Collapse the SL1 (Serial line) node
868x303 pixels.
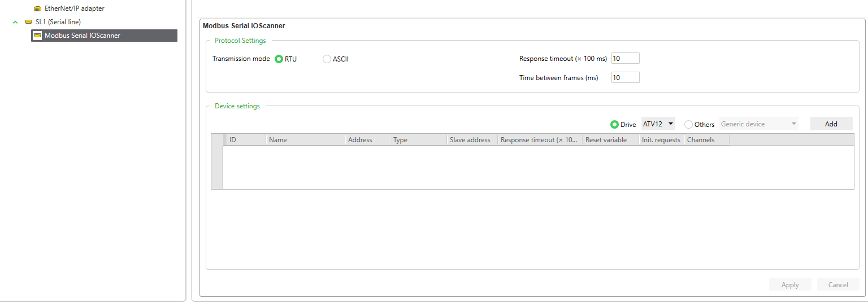coord(15,22)
